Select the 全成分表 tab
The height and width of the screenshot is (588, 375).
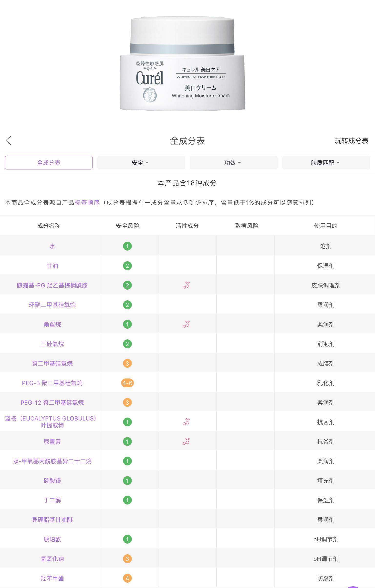click(49, 163)
